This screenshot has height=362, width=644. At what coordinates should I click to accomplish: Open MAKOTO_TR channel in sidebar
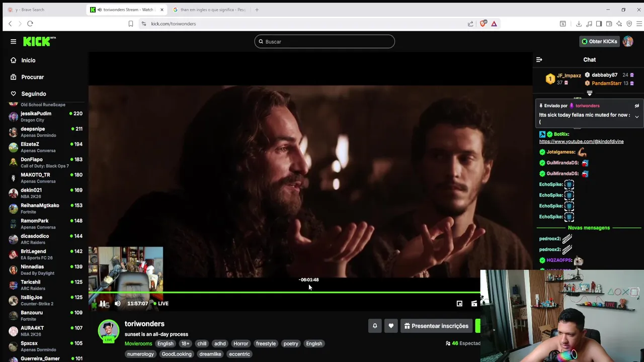[45, 178]
